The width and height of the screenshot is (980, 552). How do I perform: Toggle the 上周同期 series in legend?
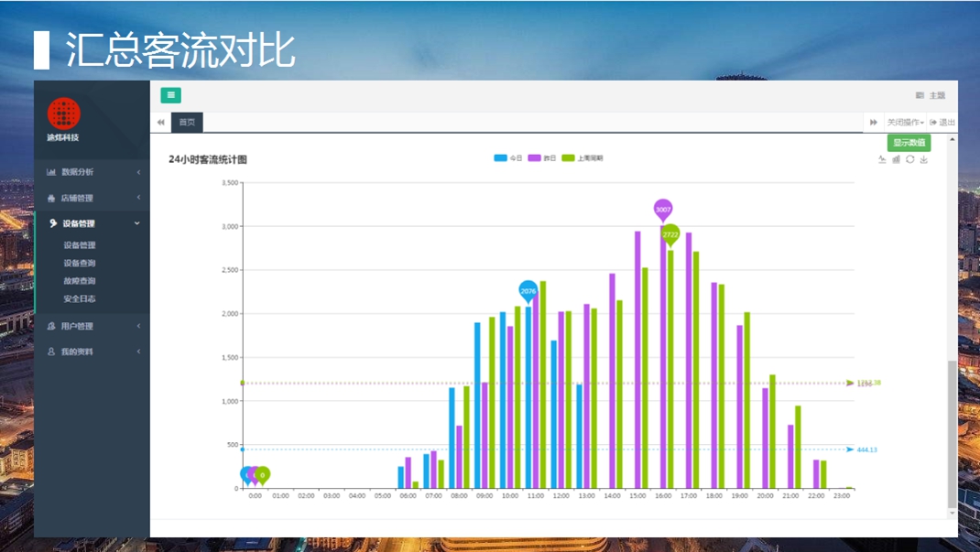[x=583, y=158]
